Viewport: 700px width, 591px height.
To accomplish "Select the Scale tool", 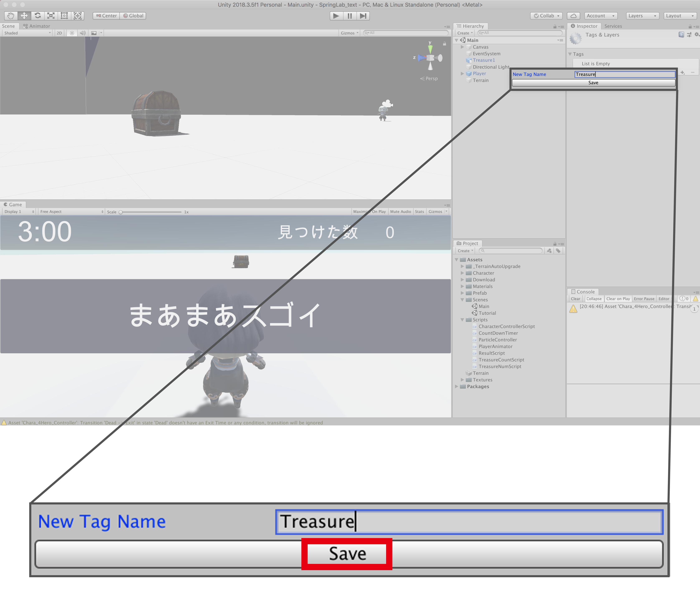I will click(51, 16).
